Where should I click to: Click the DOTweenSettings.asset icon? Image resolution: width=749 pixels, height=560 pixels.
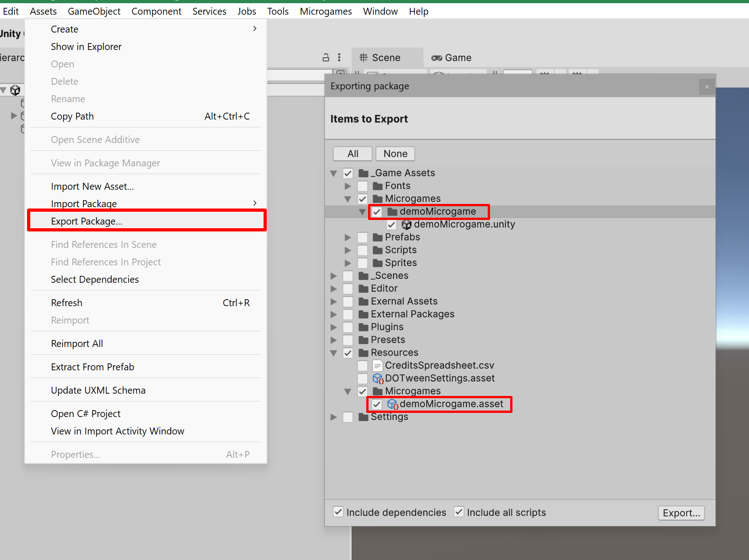click(x=378, y=379)
